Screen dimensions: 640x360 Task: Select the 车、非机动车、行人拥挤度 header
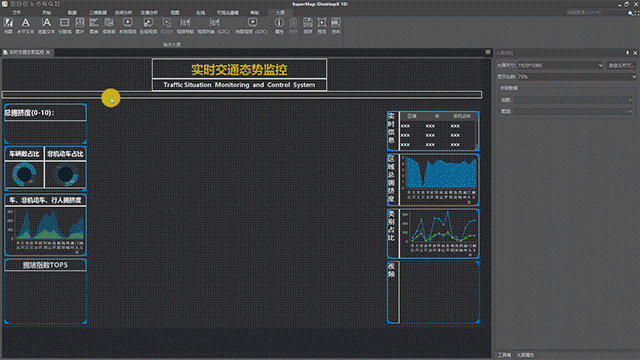click(45, 200)
